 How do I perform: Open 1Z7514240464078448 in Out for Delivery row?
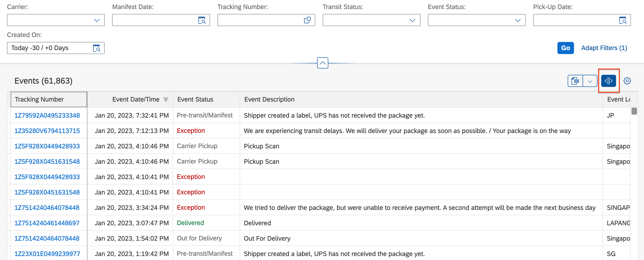(x=47, y=239)
